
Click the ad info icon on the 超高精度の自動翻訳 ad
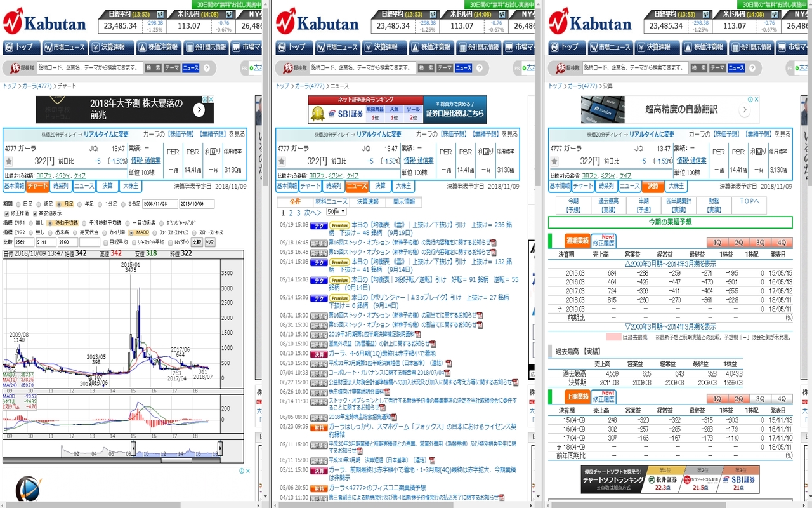pyautogui.click(x=749, y=99)
